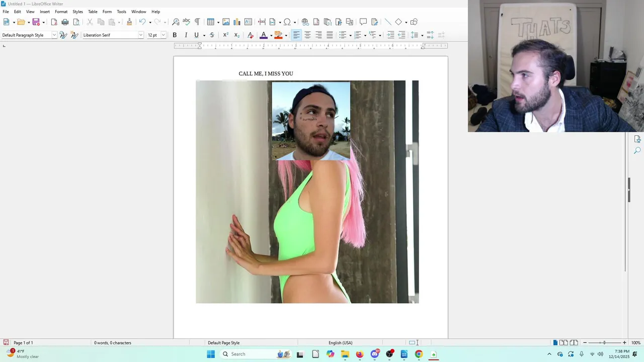Set Align Left paragraph alignment
The height and width of the screenshot is (362, 644).
296,35
